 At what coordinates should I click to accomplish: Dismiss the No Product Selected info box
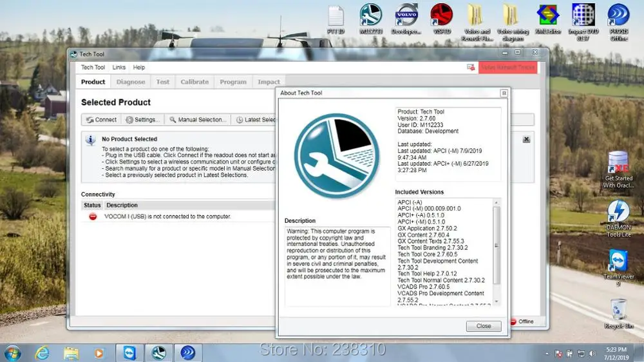(527, 139)
